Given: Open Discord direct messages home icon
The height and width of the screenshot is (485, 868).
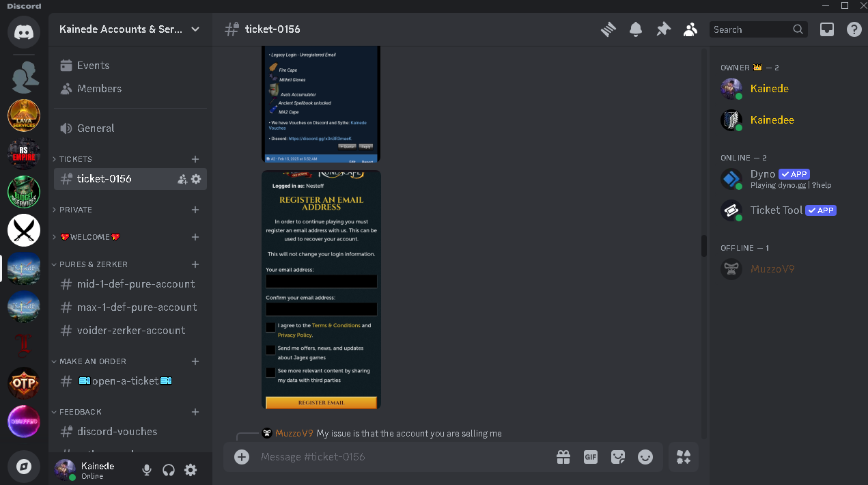Looking at the screenshot, I should (x=24, y=31).
